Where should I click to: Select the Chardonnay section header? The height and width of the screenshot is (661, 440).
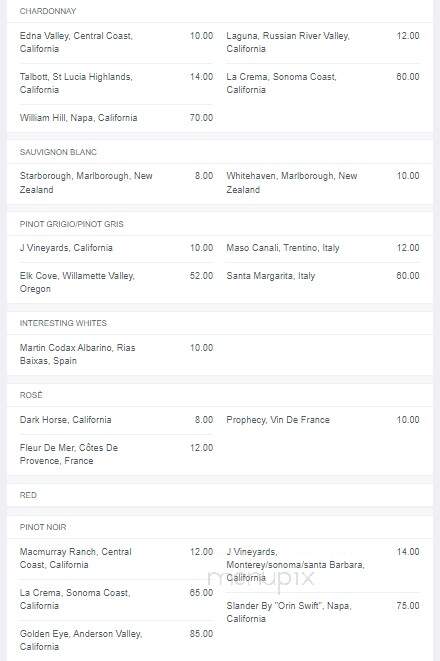coord(48,11)
